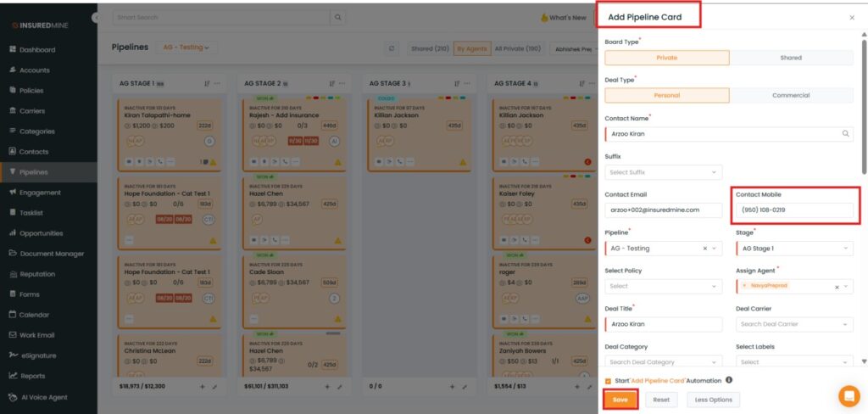Go to Document Manager in sidebar
868x414 pixels.
click(x=52, y=254)
